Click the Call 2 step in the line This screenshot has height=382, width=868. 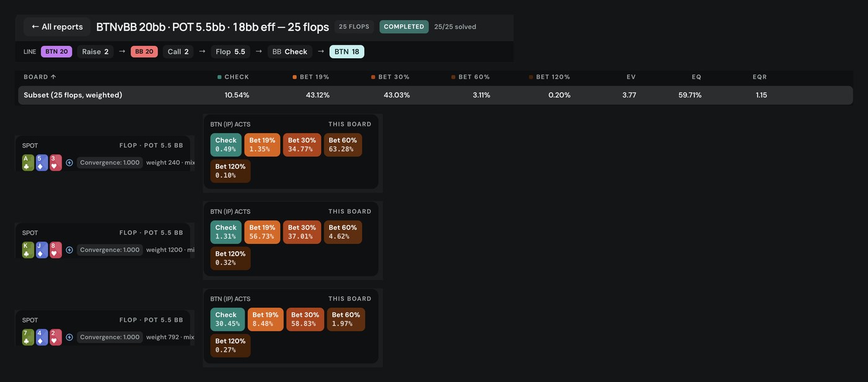click(x=178, y=51)
